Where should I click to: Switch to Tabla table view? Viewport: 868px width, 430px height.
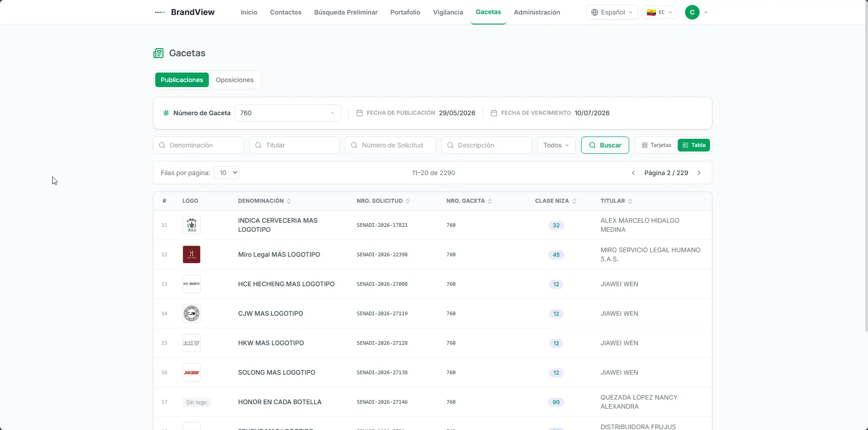[x=694, y=145]
